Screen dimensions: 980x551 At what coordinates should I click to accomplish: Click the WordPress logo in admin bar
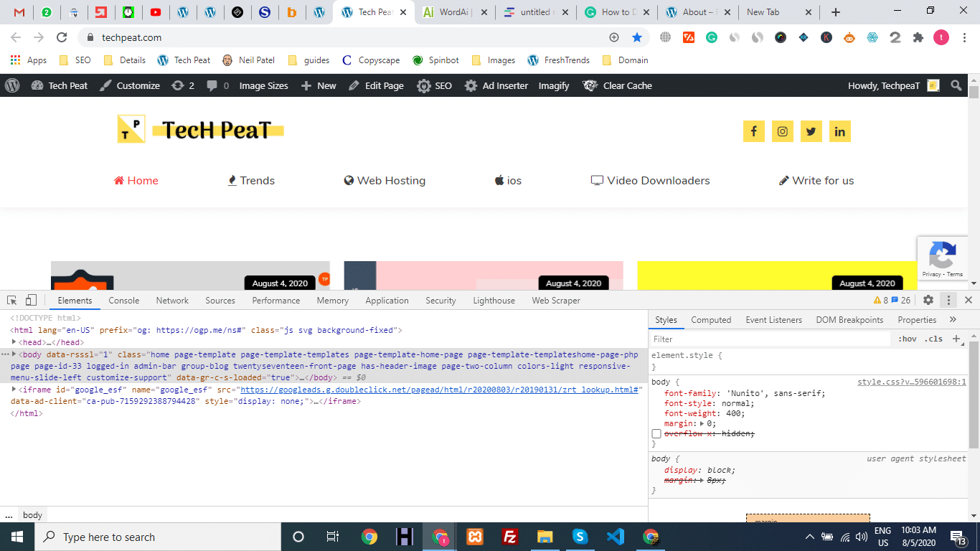[12, 85]
